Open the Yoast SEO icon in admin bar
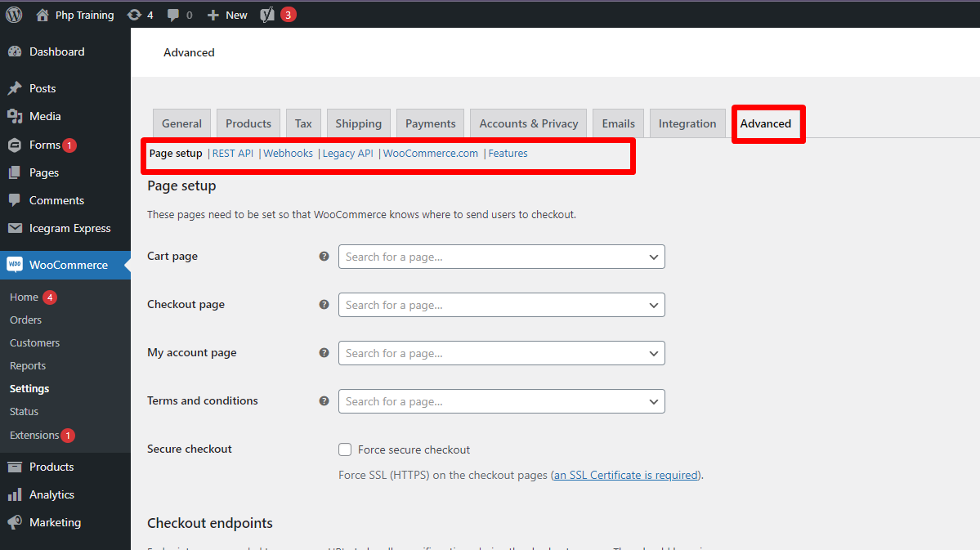The image size is (980, 550). click(x=267, y=15)
